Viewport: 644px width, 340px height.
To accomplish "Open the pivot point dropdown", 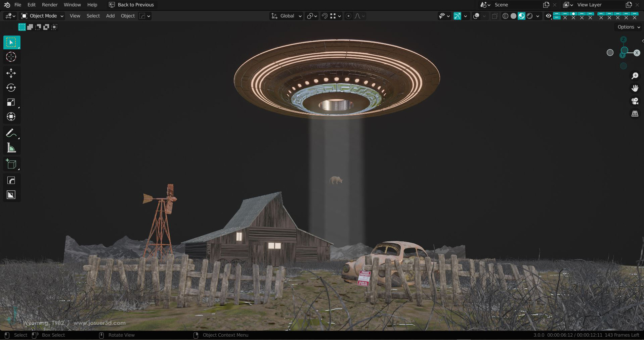I will [x=312, y=16].
